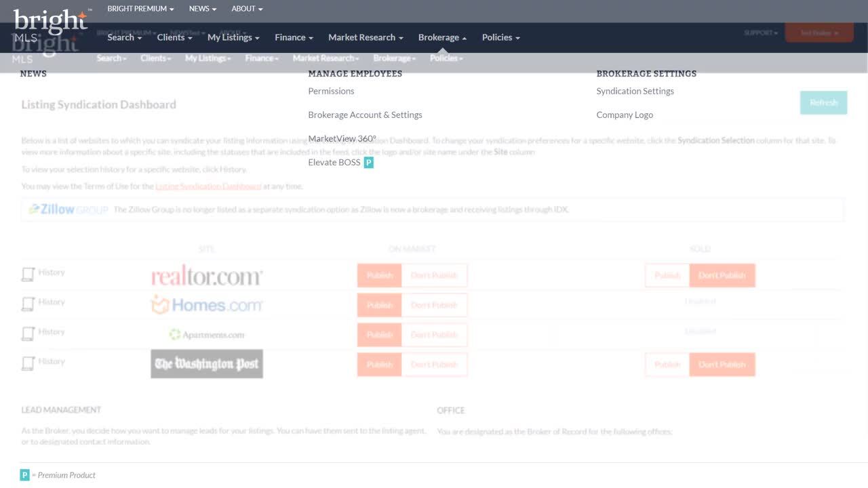Set realtor.com On Market to Publish
This screenshot has height=488, width=868.
tap(380, 275)
